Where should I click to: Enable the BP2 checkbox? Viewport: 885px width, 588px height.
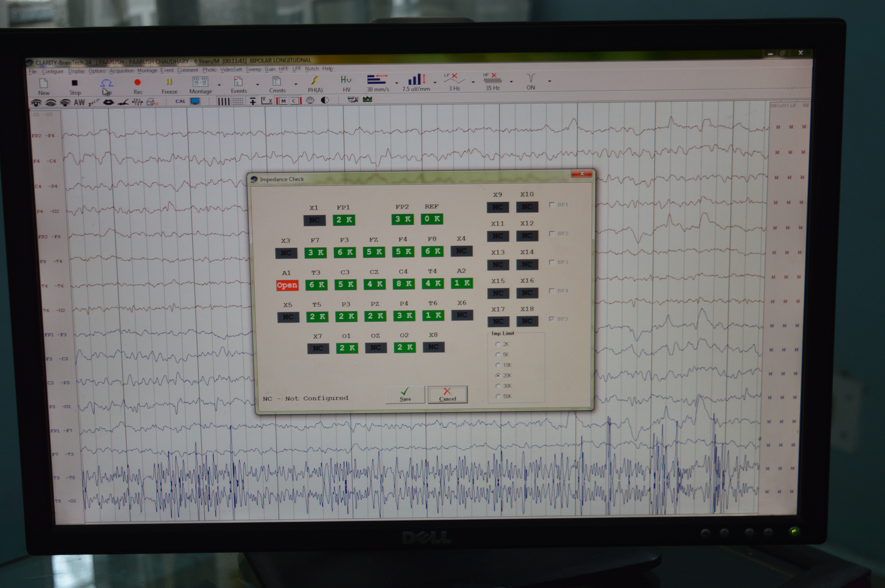tap(552, 234)
